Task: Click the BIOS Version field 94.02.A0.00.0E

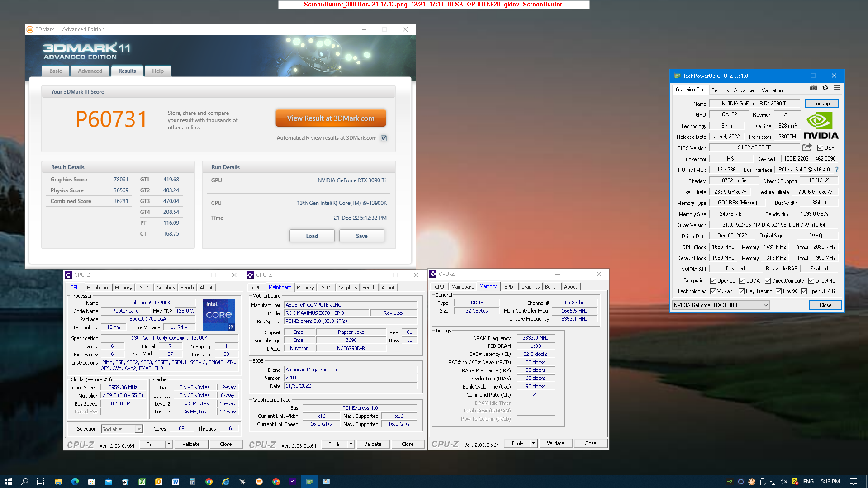Action: 754,147
